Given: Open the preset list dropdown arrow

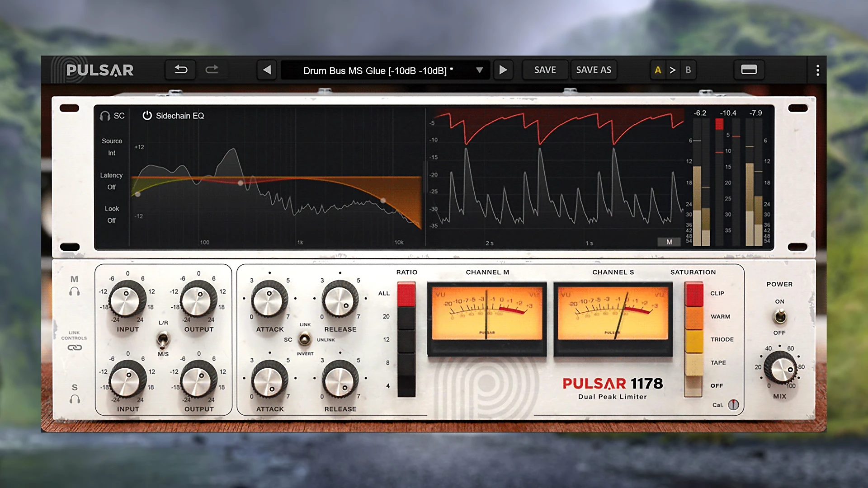Looking at the screenshot, I should click(479, 70).
